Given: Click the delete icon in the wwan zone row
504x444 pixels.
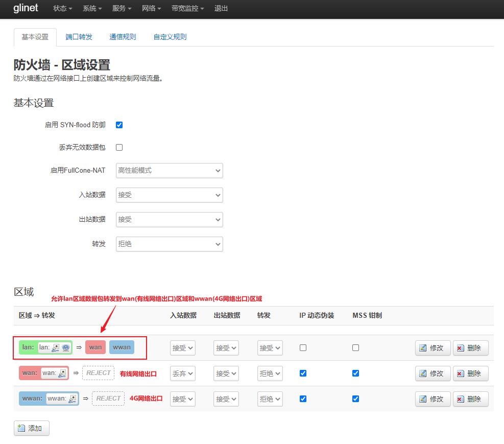Looking at the screenshot, I should (461, 399).
